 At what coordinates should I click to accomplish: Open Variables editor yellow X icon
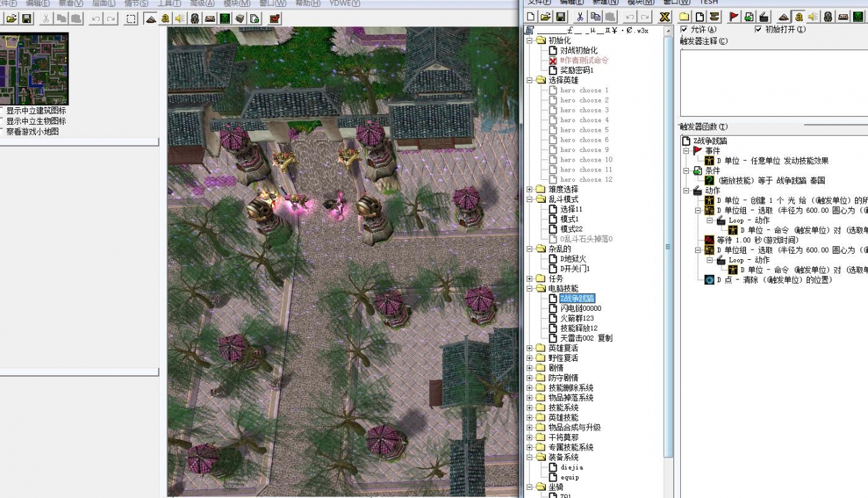pos(665,17)
